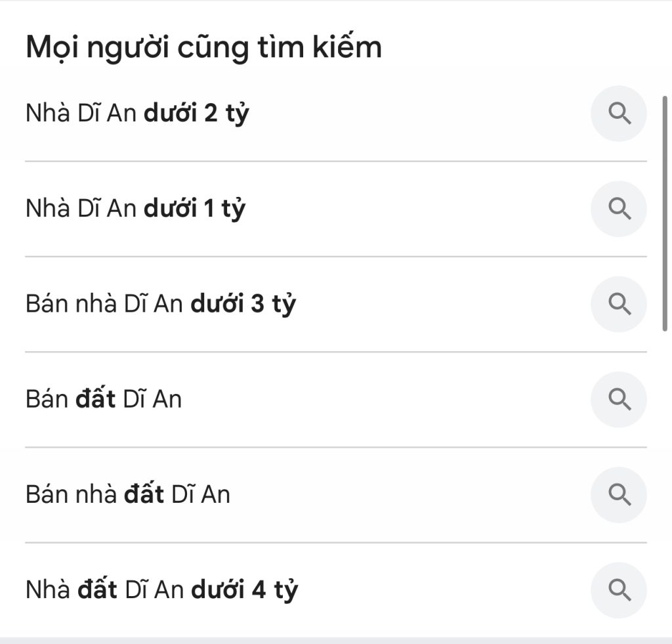
Task: Click the bold words dưới 4 tỷ
Action: (x=244, y=590)
